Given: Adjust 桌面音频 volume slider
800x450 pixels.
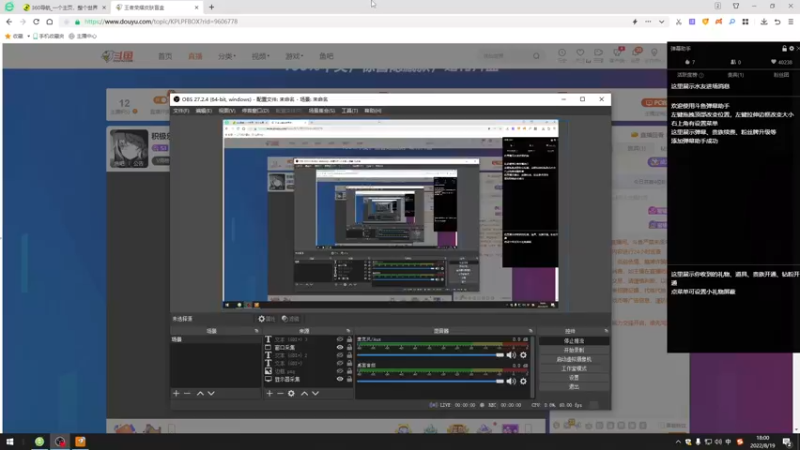Looking at the screenshot, I should [430, 381].
